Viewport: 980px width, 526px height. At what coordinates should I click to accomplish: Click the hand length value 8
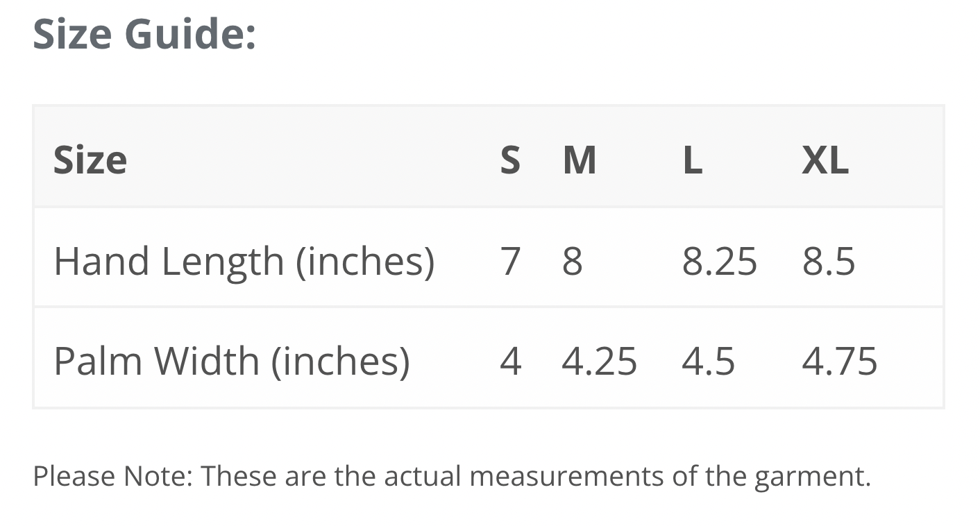pyautogui.click(x=573, y=262)
